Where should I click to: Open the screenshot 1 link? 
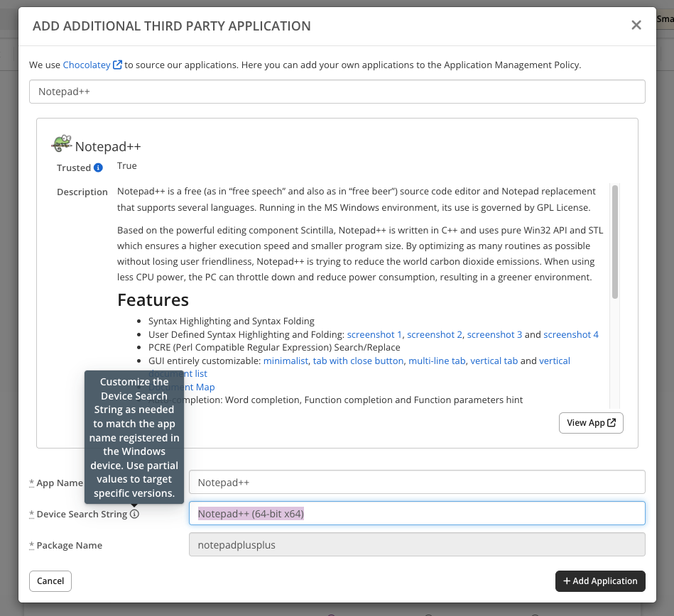click(x=374, y=334)
